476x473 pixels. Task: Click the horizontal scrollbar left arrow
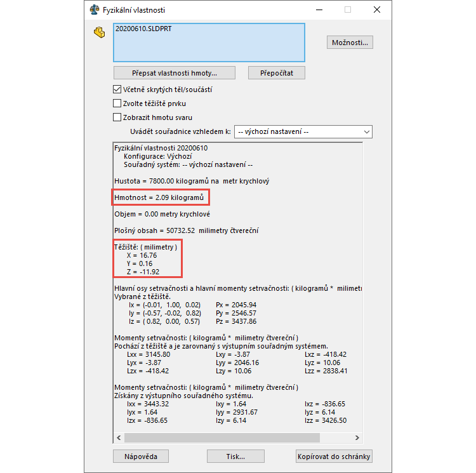(119, 438)
